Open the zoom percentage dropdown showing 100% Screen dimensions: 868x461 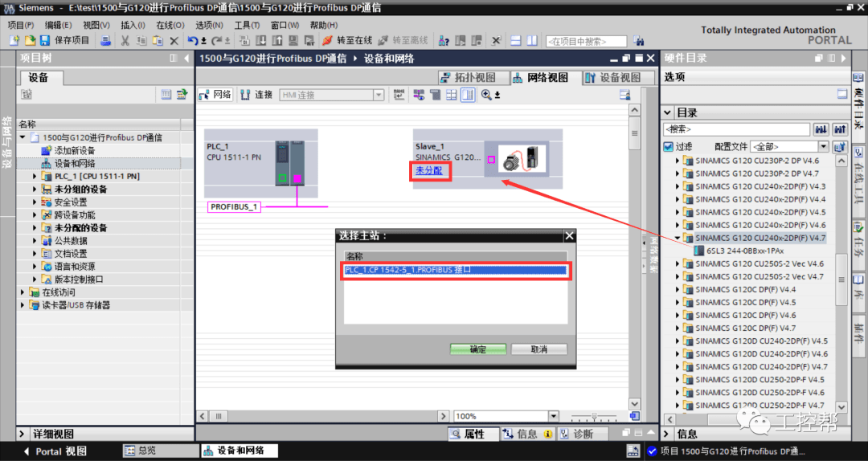(x=553, y=416)
